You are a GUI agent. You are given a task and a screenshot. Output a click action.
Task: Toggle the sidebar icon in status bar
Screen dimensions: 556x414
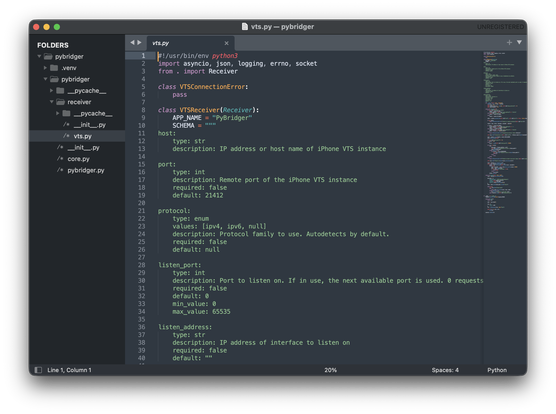pyautogui.click(x=38, y=370)
